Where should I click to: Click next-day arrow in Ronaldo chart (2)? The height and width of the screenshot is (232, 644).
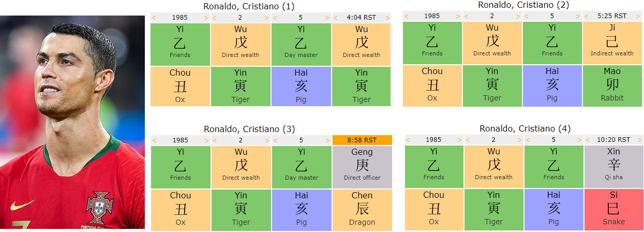coord(579,16)
